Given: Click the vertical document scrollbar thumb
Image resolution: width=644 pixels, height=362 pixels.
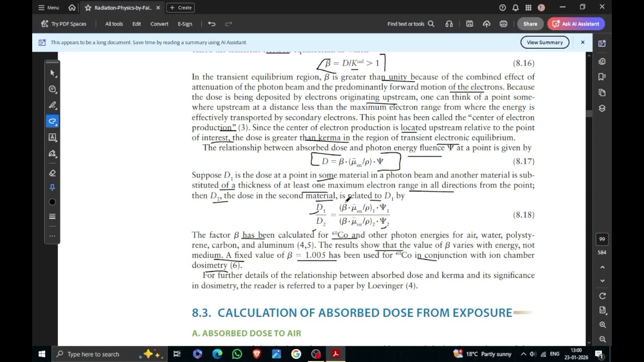Looking at the screenshot, I should pos(589,114).
